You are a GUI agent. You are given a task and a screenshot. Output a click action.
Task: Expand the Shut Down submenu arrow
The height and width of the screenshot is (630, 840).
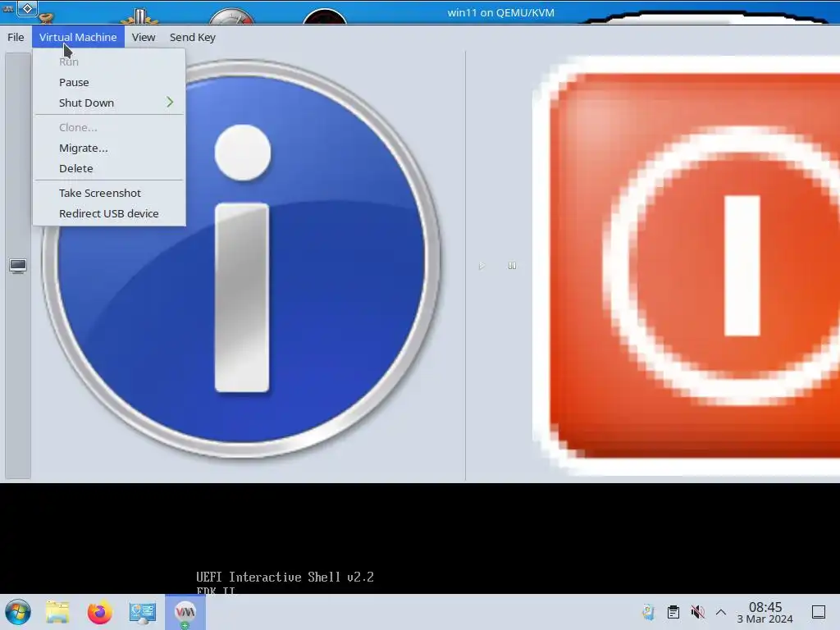(170, 102)
